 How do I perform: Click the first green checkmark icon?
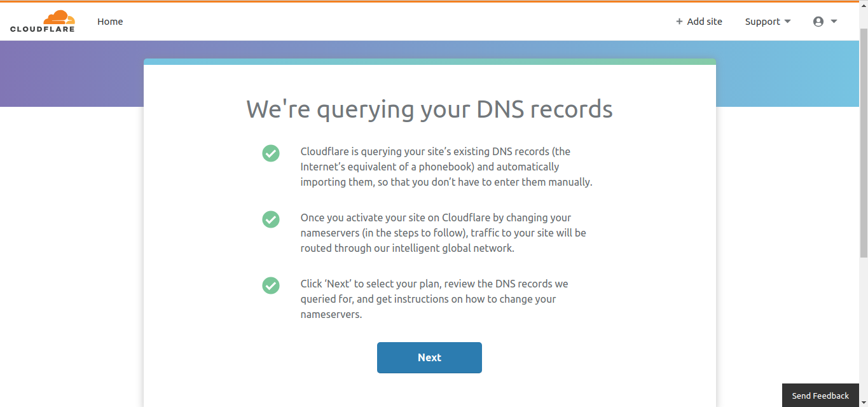(x=271, y=153)
